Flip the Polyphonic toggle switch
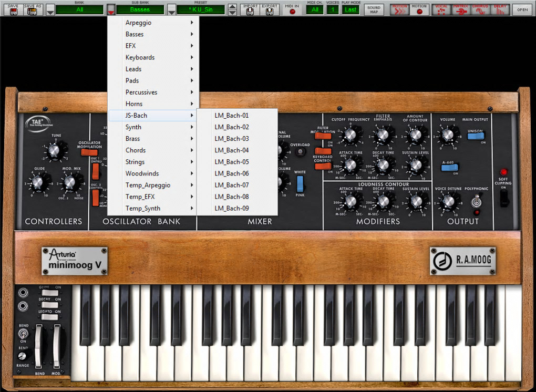The image size is (536, 392). pyautogui.click(x=476, y=201)
